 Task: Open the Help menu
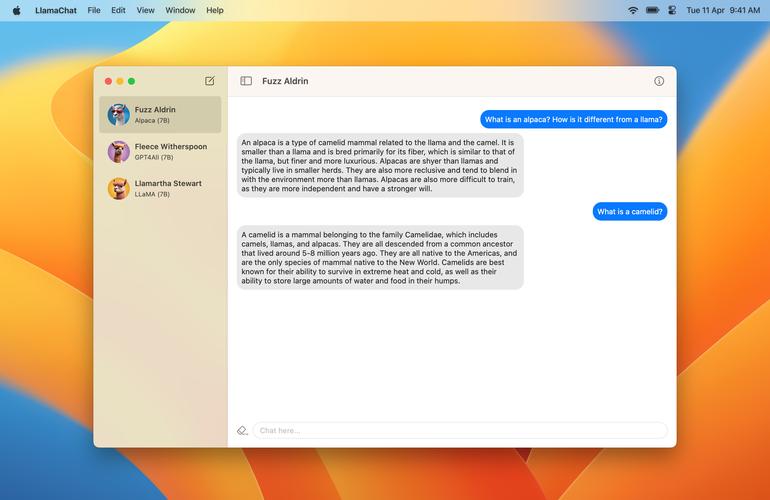(x=215, y=10)
